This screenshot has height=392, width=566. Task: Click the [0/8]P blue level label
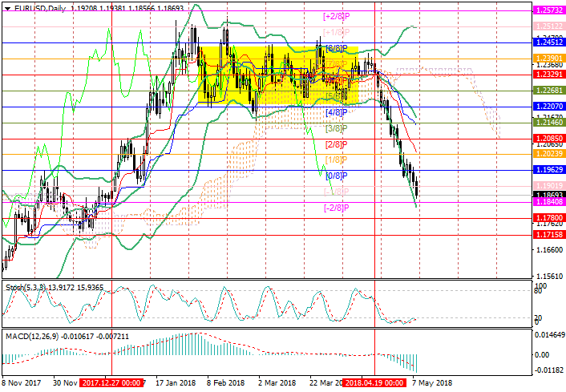point(335,175)
